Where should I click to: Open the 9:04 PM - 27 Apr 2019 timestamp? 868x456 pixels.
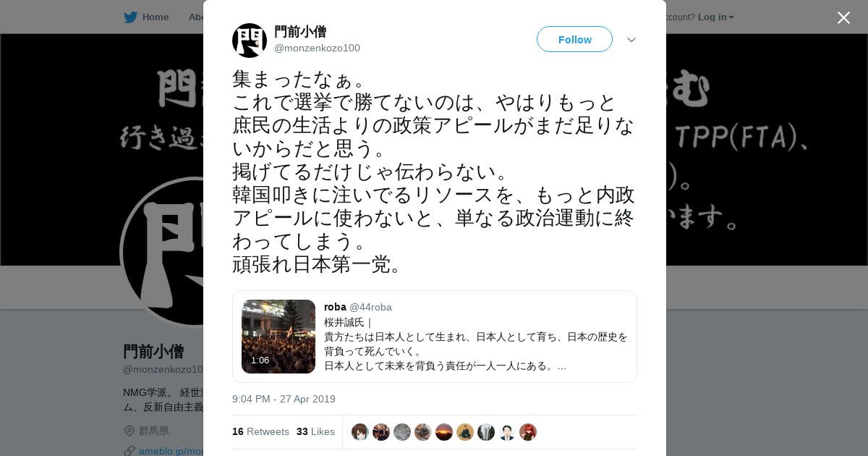point(284,399)
